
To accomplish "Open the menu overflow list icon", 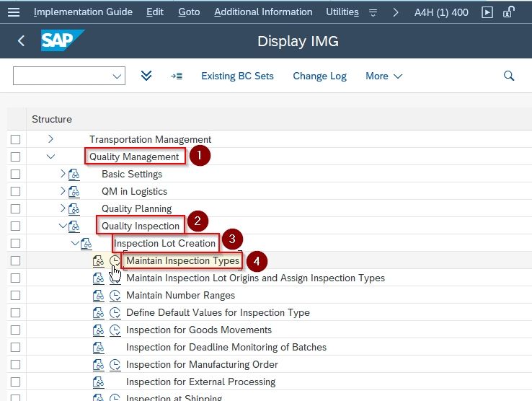I will tap(373, 13).
